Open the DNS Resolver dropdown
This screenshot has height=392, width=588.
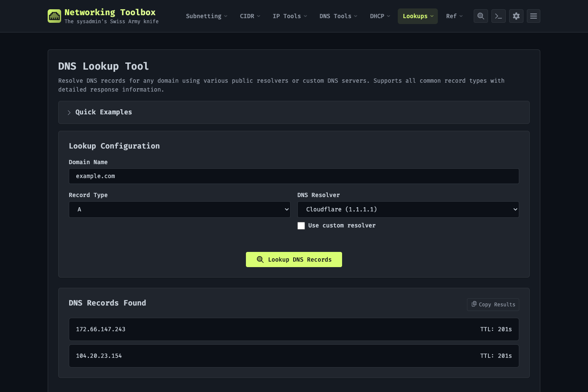(x=408, y=209)
